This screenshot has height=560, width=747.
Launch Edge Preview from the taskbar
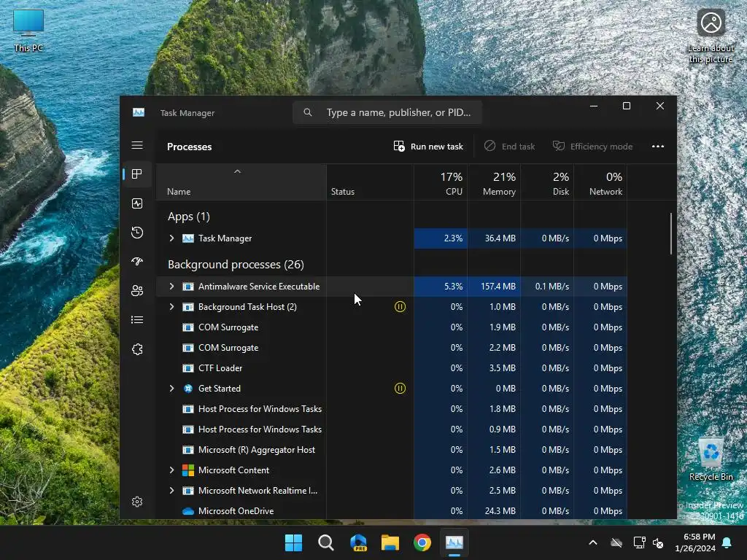click(358, 542)
